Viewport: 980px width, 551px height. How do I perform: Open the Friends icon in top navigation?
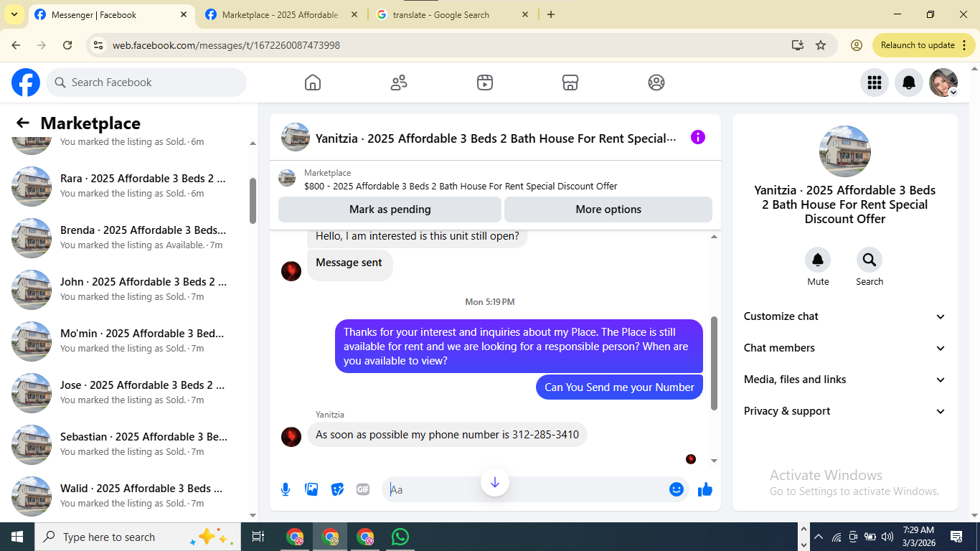(x=399, y=83)
